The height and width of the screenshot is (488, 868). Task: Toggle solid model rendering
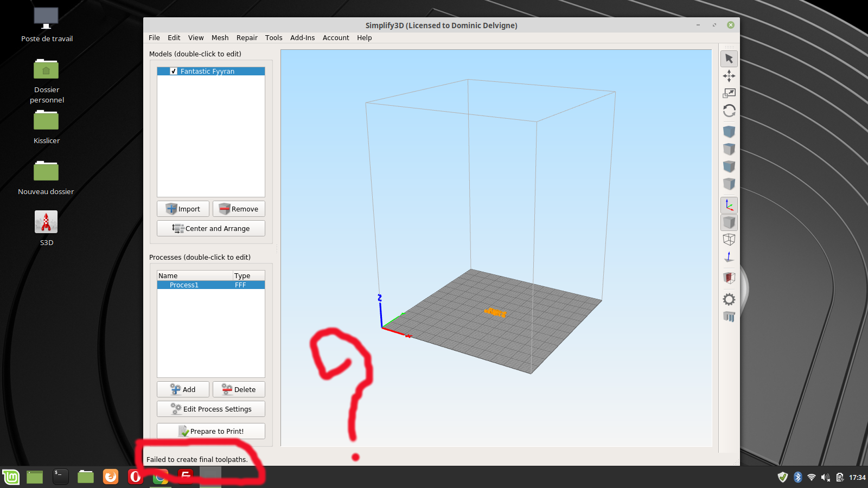tap(729, 222)
